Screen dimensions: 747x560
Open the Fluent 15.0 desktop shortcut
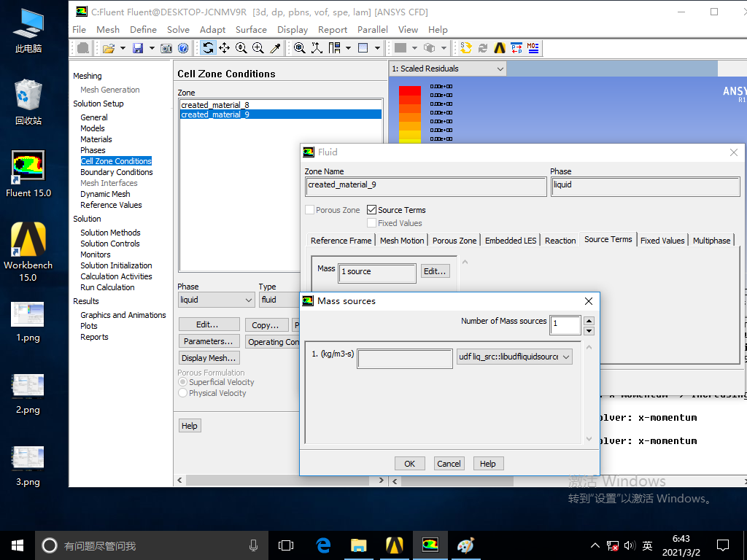point(28,174)
